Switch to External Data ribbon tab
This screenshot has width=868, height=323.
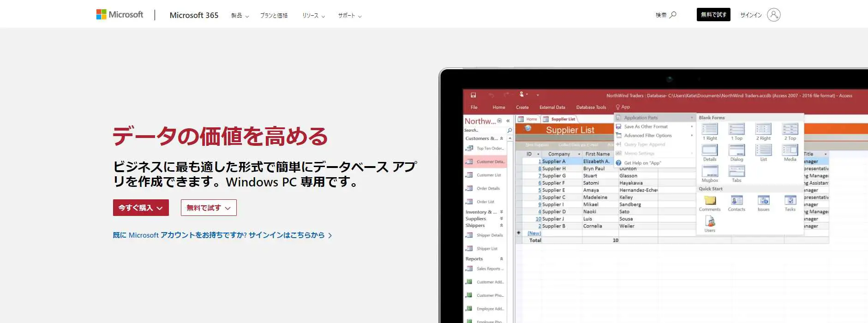coord(552,107)
